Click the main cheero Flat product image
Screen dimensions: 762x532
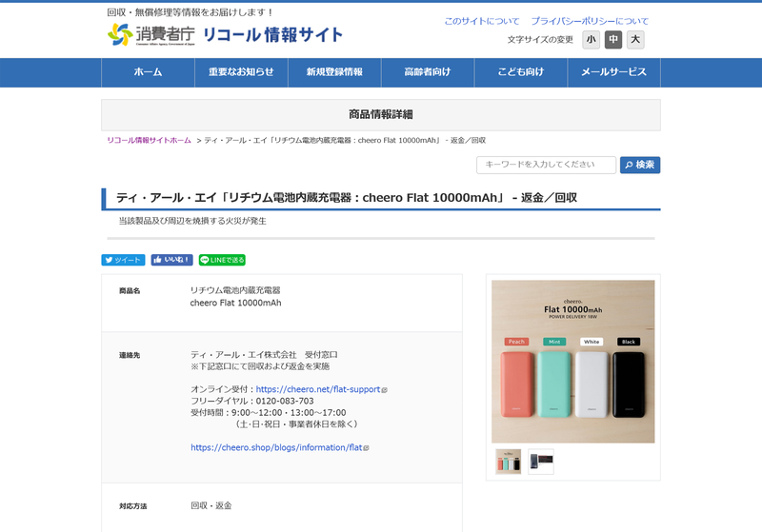pyautogui.click(x=573, y=361)
